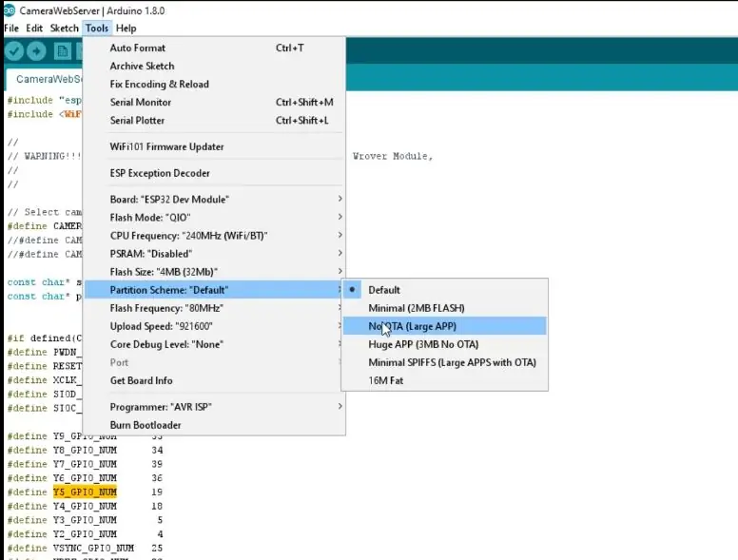Image resolution: width=738 pixels, height=560 pixels.
Task: Open the Sketch menu
Action: coord(64,29)
